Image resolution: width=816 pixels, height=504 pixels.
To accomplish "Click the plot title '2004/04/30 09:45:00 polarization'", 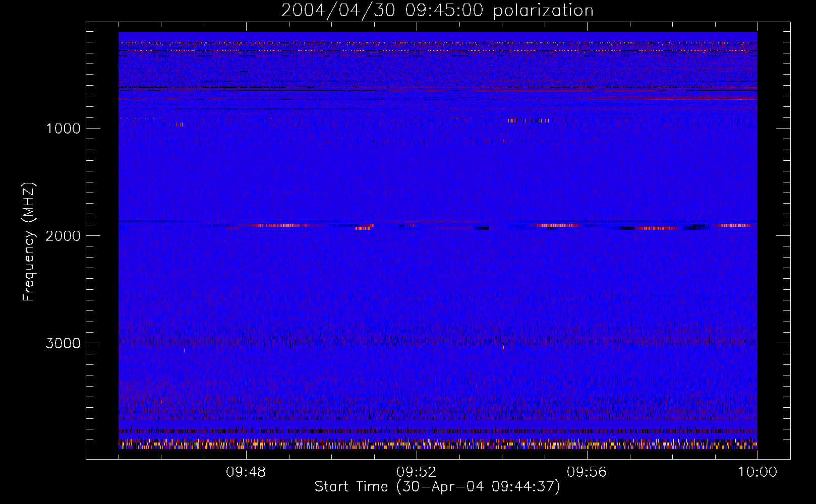I will (437, 11).
